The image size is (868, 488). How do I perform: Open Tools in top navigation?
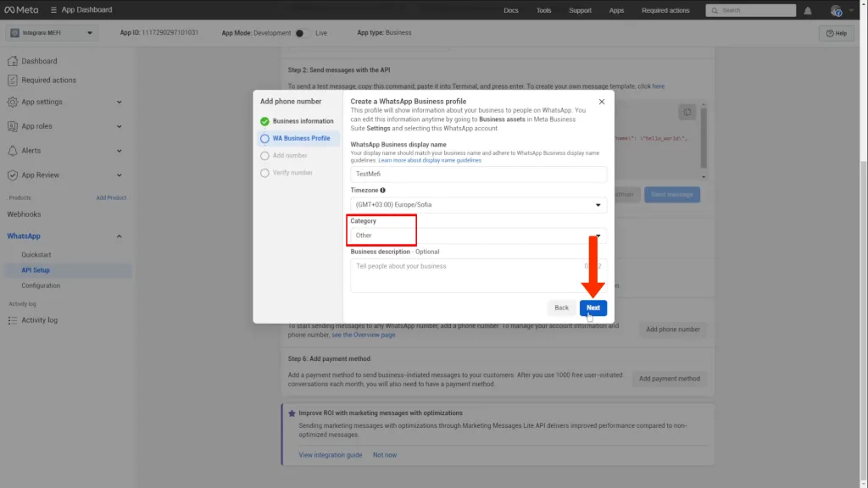(543, 10)
